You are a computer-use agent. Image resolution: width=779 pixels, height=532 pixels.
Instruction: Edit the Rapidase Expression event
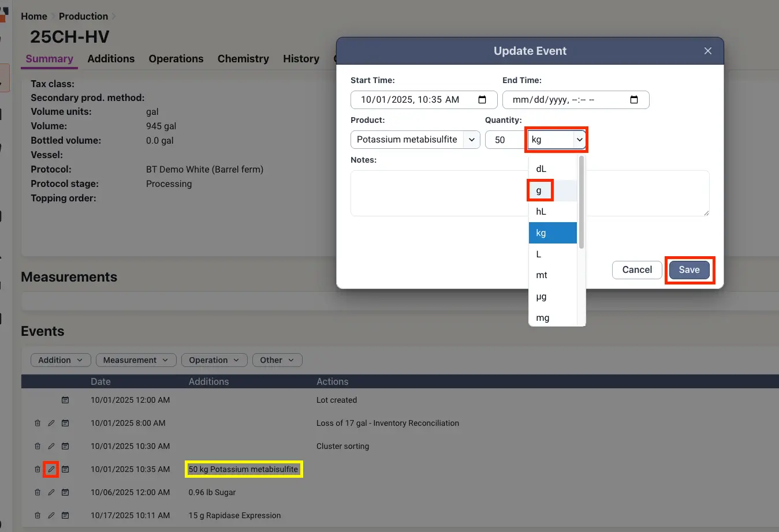[x=51, y=515]
